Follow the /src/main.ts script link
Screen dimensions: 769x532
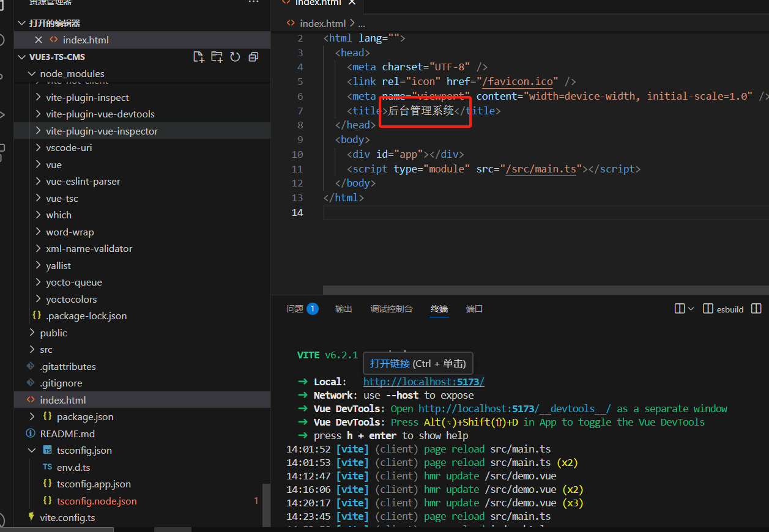[541, 169]
